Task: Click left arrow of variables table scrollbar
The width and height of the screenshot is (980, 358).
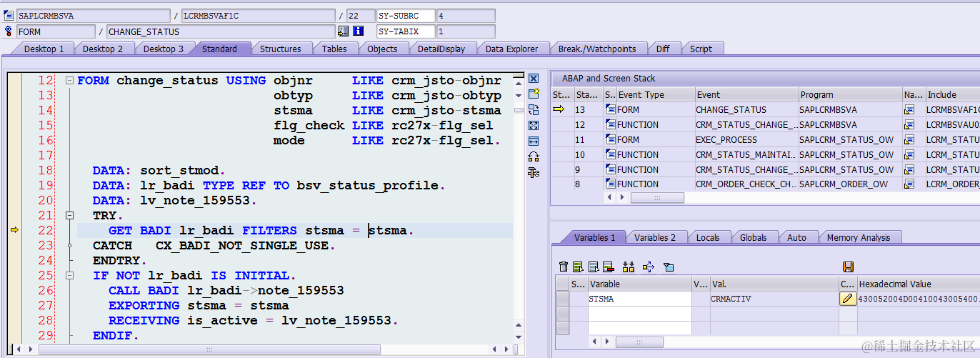Action: 593,342
